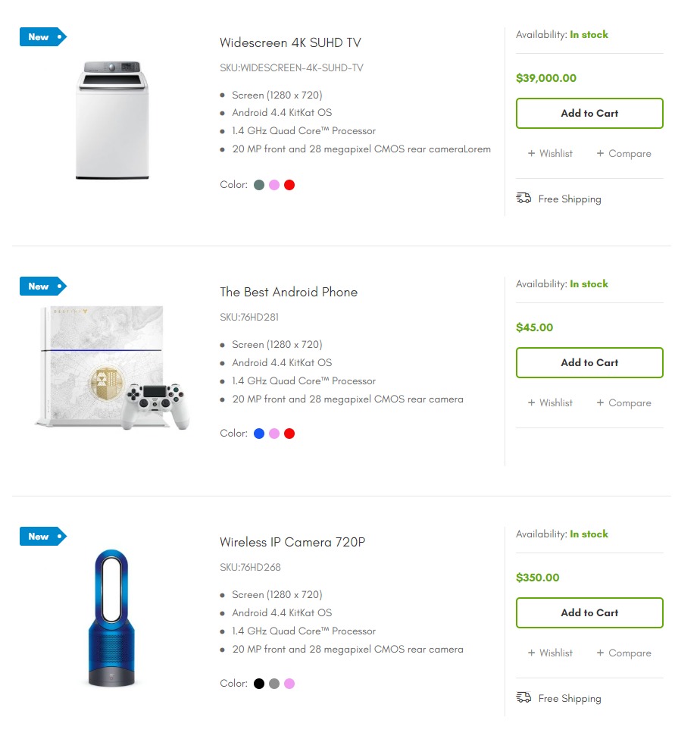
Task: Click the New badge on Wireless IP Camera
Action: [x=42, y=537]
